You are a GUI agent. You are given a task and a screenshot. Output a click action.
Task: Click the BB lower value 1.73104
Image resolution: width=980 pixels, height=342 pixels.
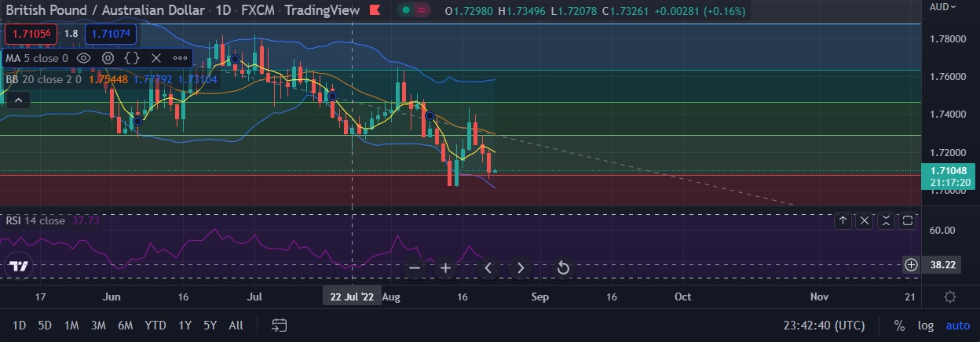[196, 79]
